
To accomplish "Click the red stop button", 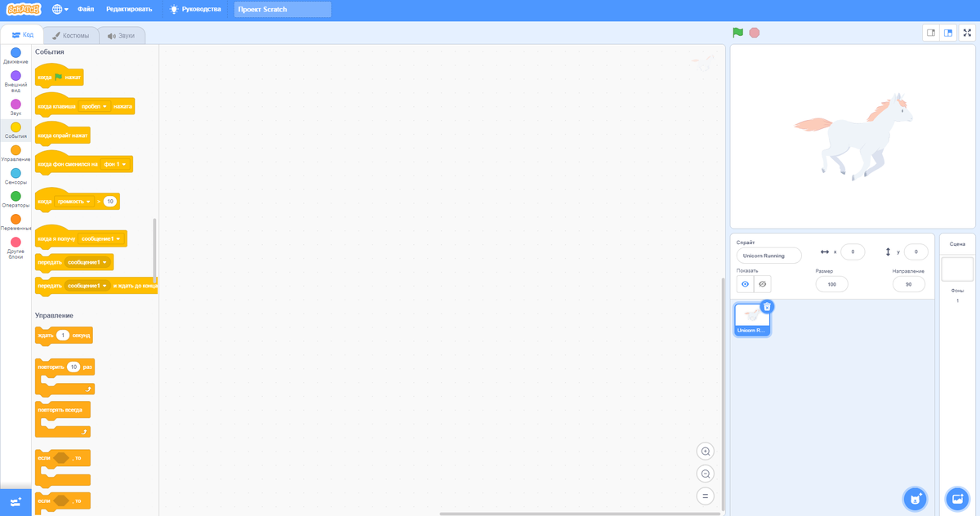I will 755,33.
